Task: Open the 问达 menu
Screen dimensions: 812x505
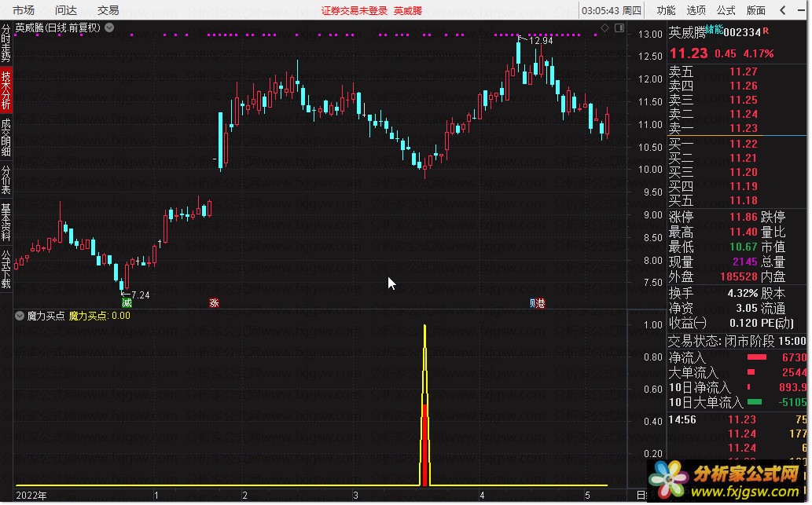Action: tap(66, 10)
